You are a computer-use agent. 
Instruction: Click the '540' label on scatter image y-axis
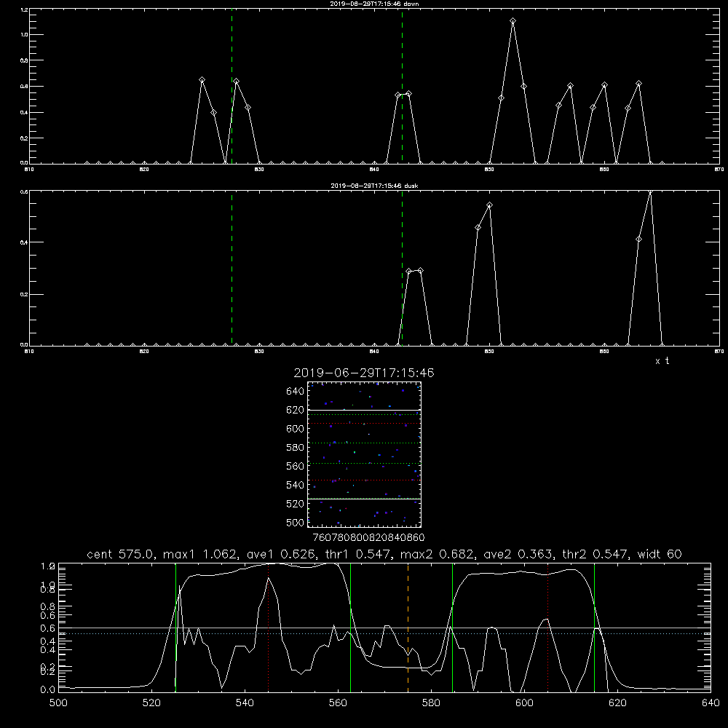[x=296, y=485]
